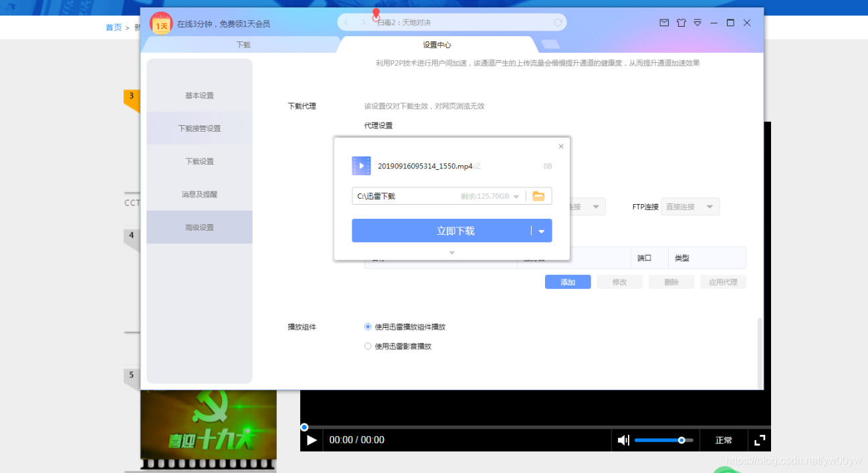Screen dimensions: 868x473
Task: Play the video with the play button
Action: click(x=312, y=440)
